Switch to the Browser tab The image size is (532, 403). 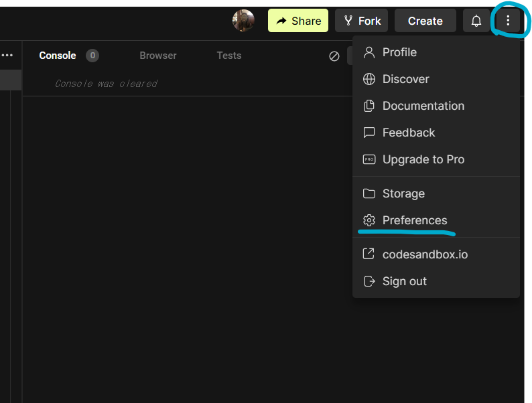158,56
